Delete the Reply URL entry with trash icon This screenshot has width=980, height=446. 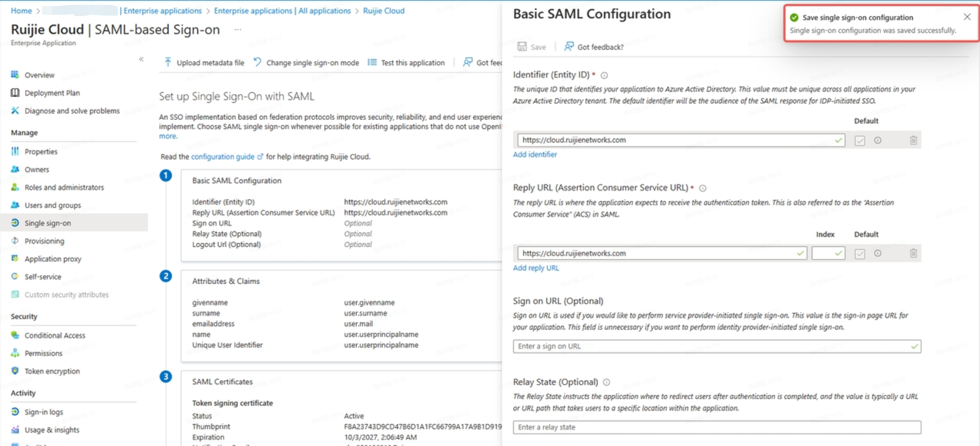[913, 253]
